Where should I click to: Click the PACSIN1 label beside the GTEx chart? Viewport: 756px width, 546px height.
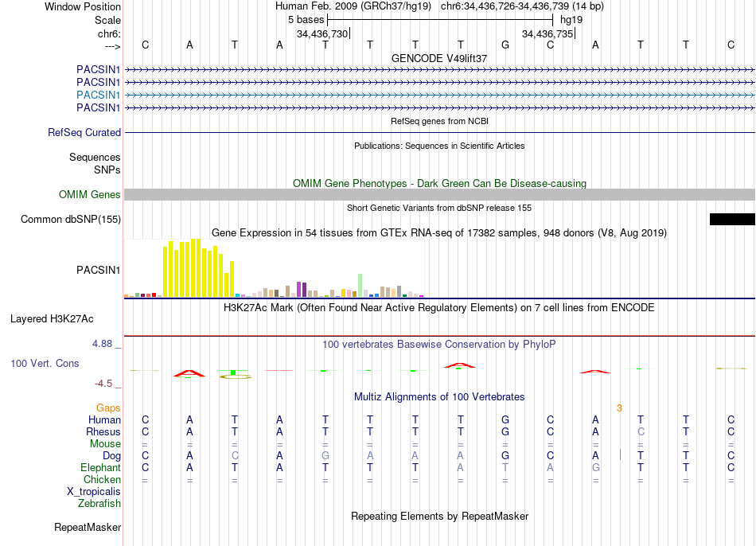click(x=98, y=270)
